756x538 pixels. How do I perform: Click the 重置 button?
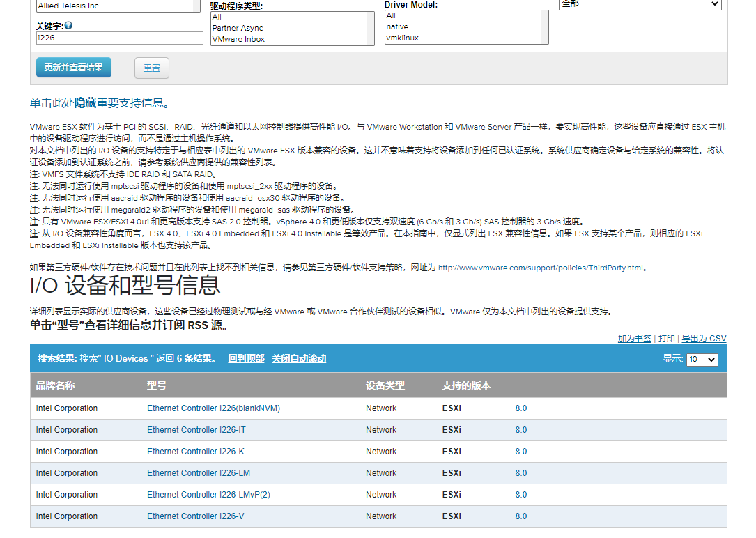click(151, 67)
